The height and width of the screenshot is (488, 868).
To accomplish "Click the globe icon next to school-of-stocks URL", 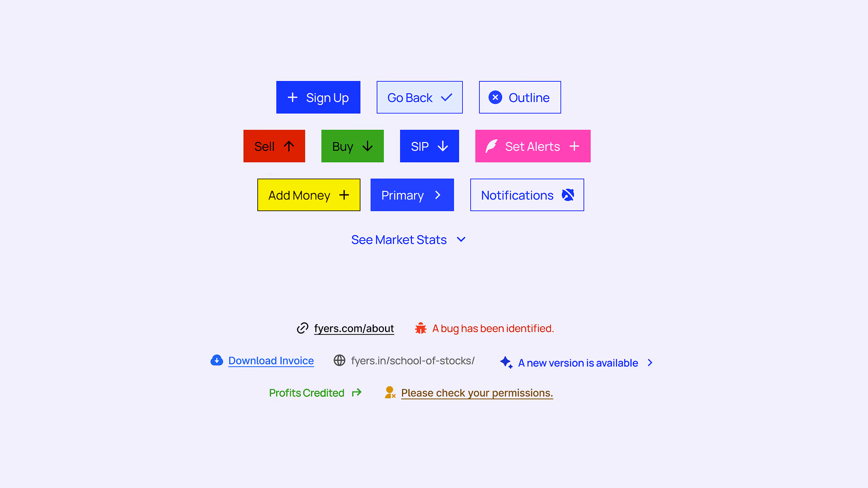I will [x=339, y=361].
